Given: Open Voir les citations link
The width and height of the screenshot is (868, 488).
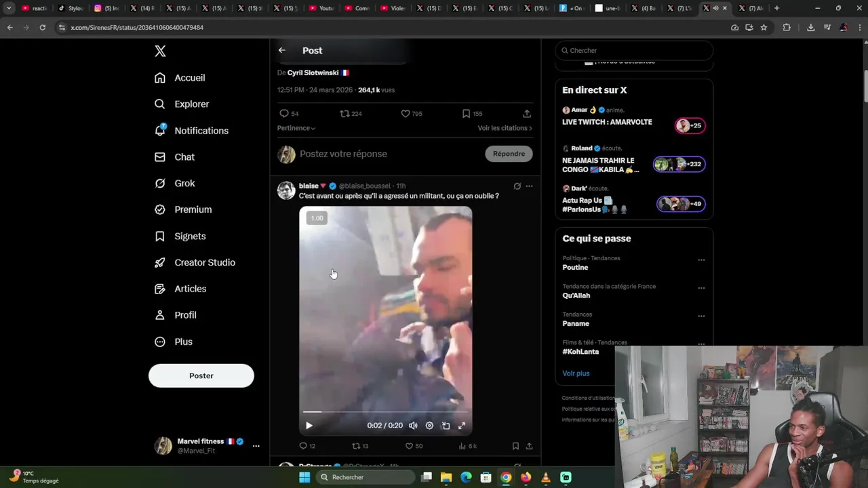Looking at the screenshot, I should (505, 128).
